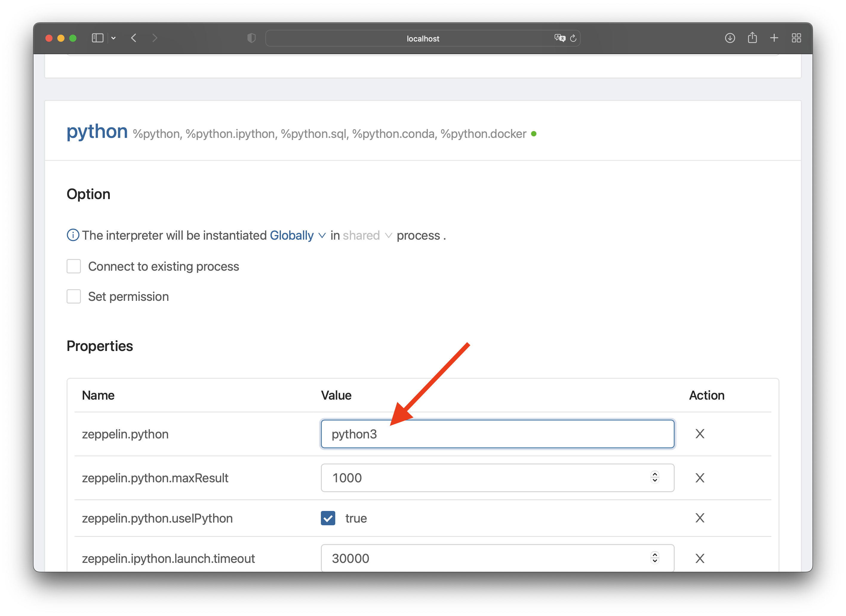Open the python interpreter title link
846x616 pixels.
[x=97, y=131]
